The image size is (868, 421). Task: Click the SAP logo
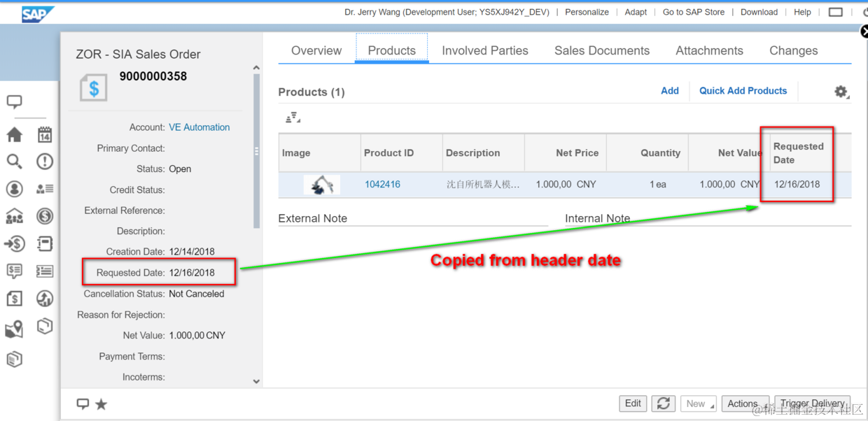point(36,14)
